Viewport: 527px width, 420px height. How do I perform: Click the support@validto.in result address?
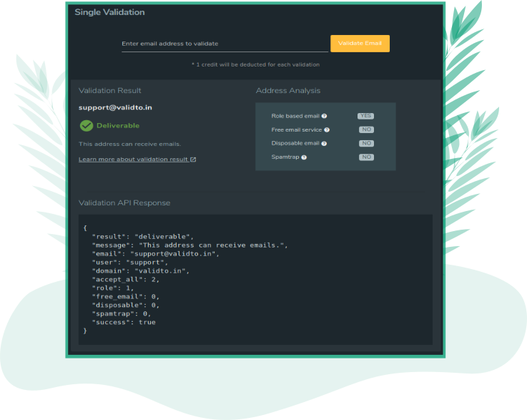115,107
